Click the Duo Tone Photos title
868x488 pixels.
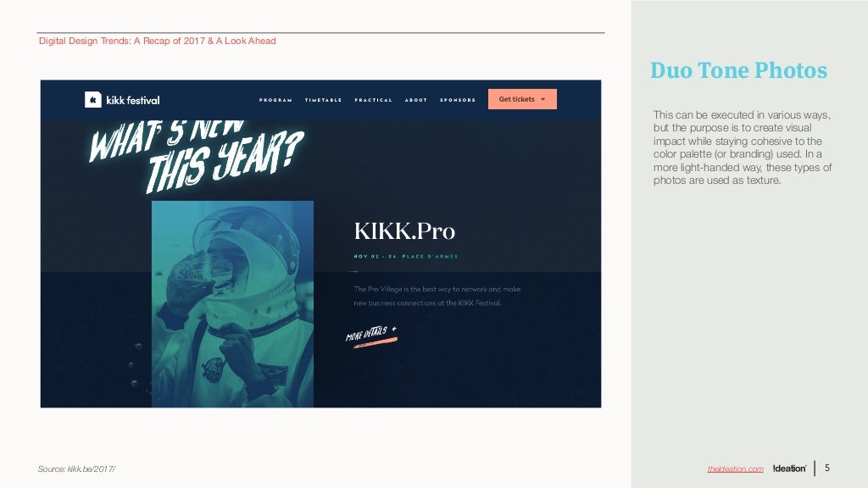738,70
